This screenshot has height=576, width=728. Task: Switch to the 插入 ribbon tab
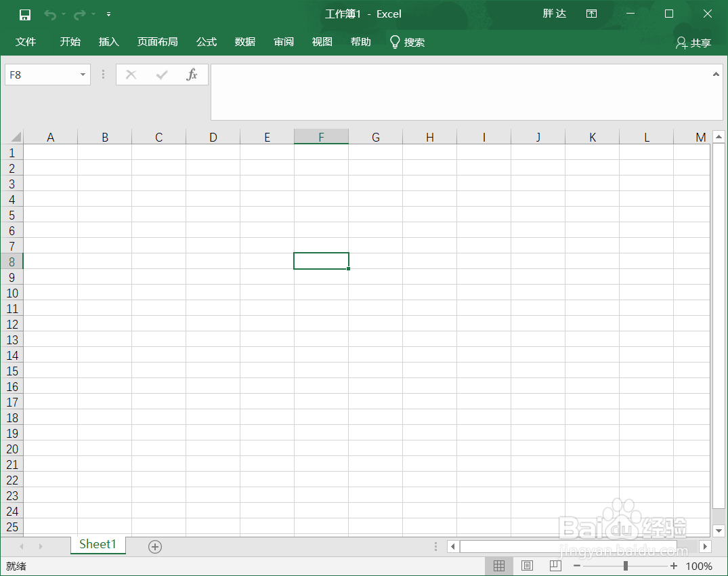click(x=108, y=42)
